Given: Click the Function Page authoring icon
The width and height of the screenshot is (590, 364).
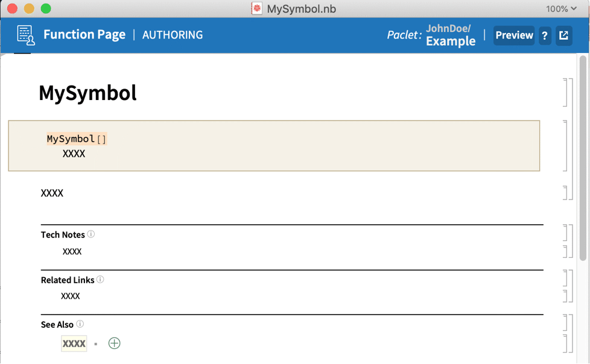Looking at the screenshot, I should (x=26, y=35).
